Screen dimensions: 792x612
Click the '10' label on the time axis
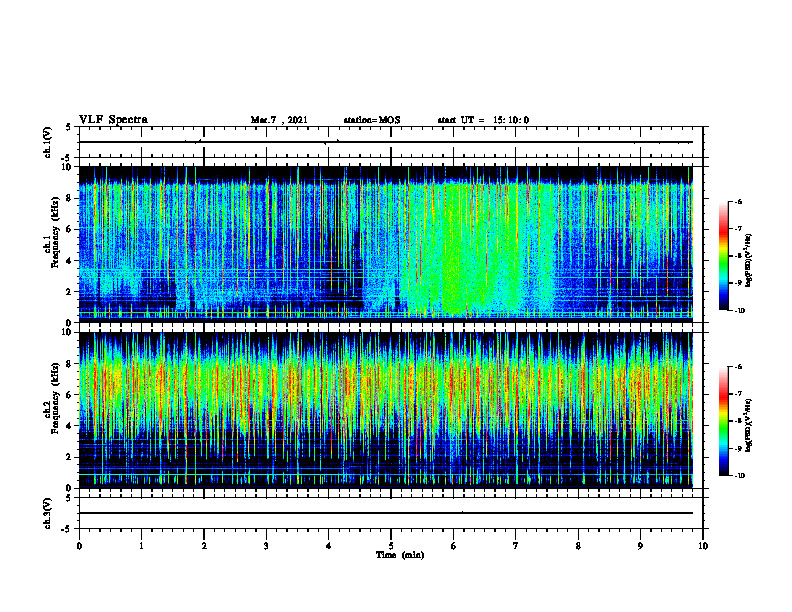(703, 546)
